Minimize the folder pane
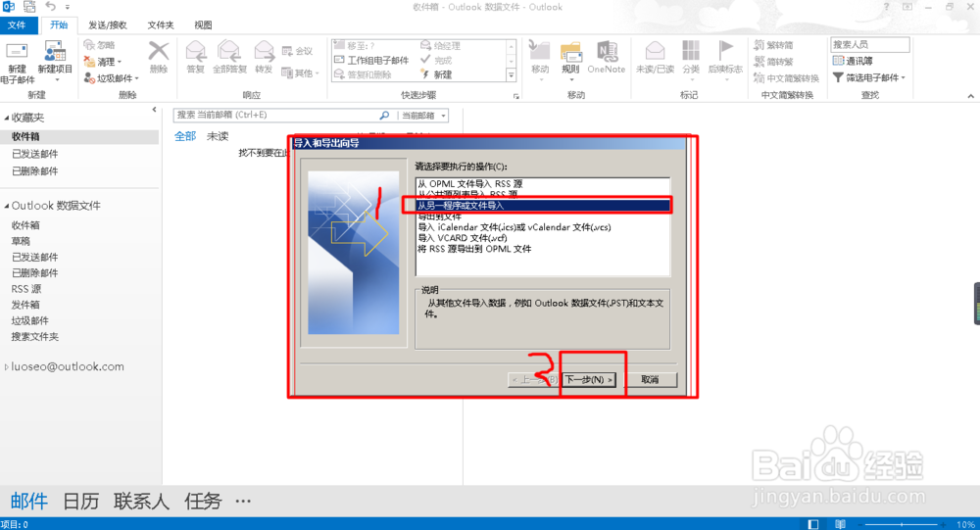Screen dimensions: 980x530 pos(155,110)
